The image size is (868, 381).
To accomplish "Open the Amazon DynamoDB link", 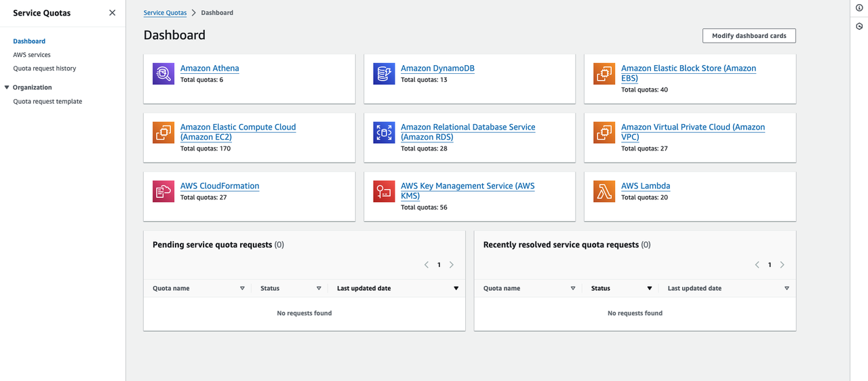I will (437, 68).
